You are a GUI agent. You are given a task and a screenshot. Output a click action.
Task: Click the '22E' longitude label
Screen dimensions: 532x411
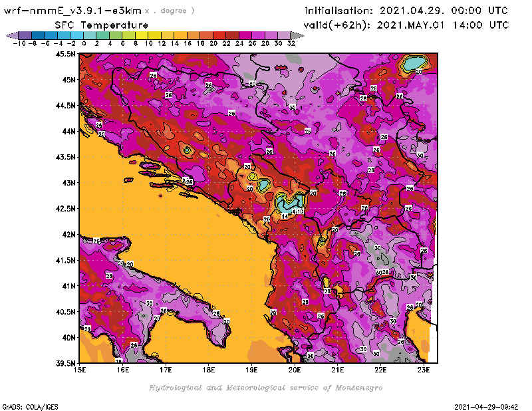pyautogui.click(x=380, y=370)
